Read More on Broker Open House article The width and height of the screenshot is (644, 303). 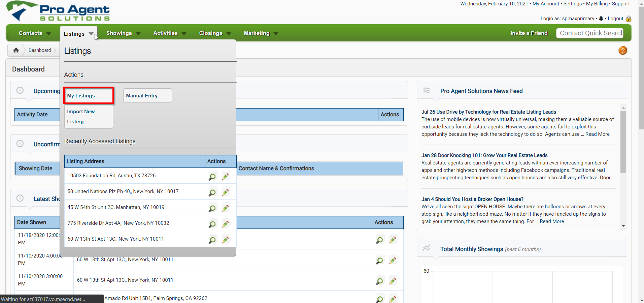coord(552,221)
